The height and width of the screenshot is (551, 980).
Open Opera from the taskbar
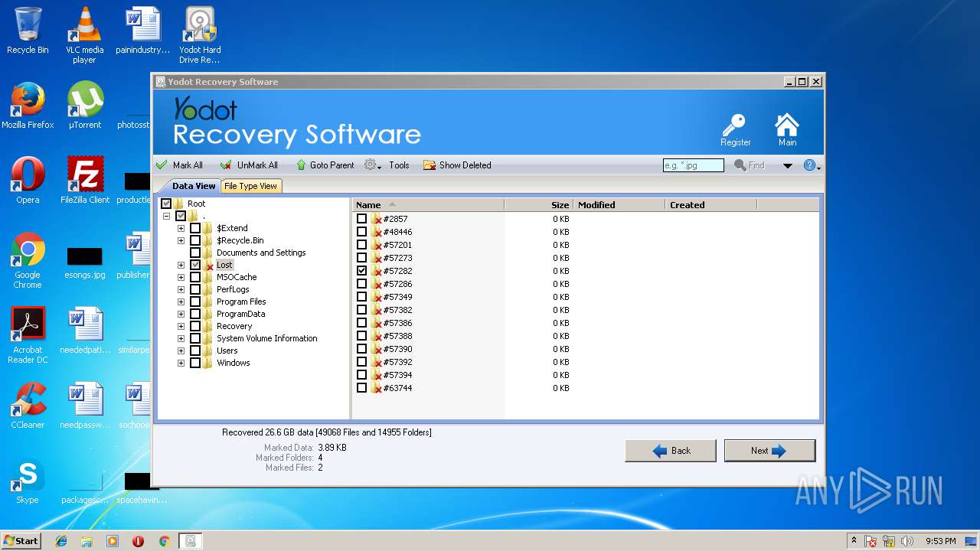pyautogui.click(x=138, y=541)
